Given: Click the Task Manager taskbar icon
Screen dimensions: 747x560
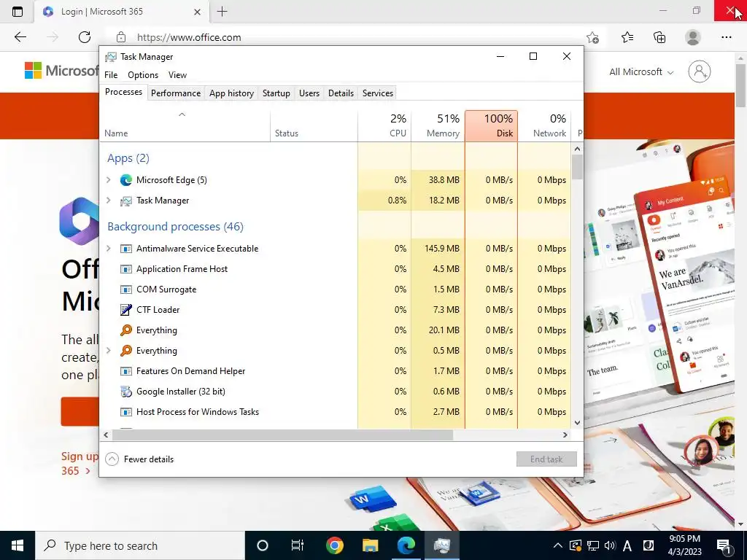Looking at the screenshot, I should tap(441, 545).
